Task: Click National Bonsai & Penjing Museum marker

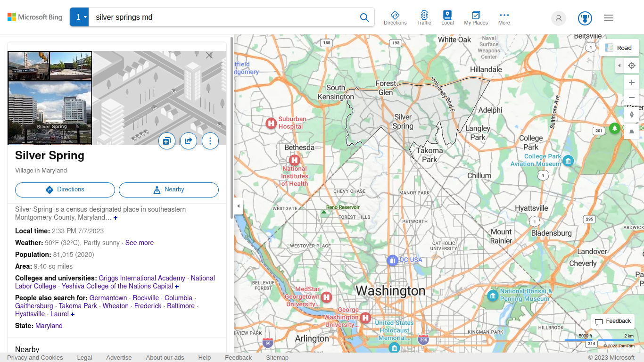Action: [493, 296]
